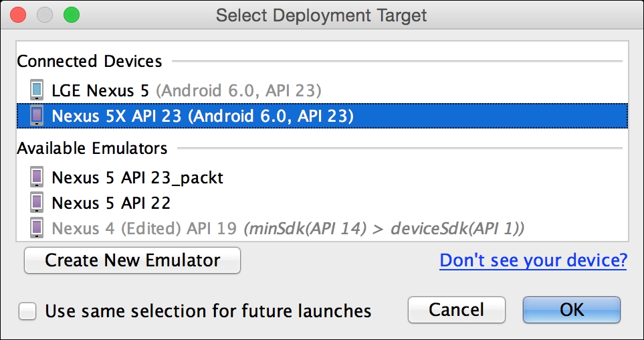The image size is (644, 340).
Task: Click the LGE Nexus 5 phone icon
Action: click(36, 90)
